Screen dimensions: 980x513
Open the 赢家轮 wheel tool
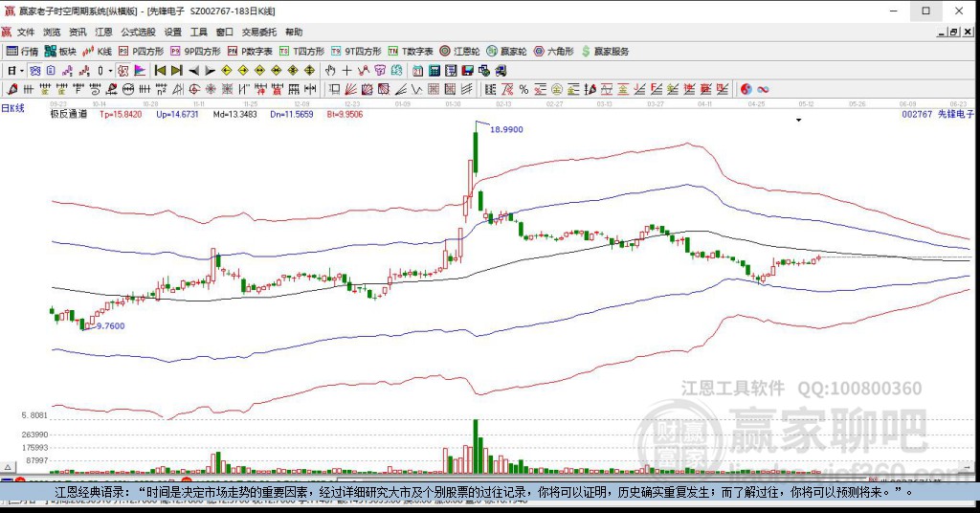(x=507, y=52)
